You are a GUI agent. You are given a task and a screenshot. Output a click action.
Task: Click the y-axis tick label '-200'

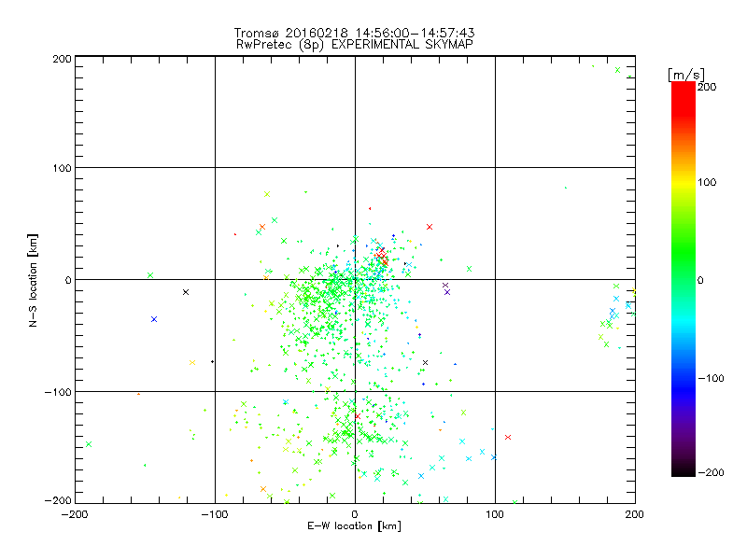pos(58,501)
